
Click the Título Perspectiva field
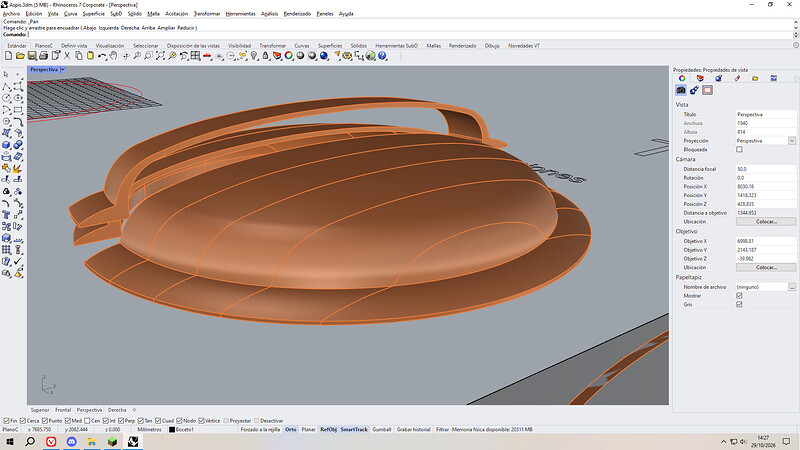766,114
